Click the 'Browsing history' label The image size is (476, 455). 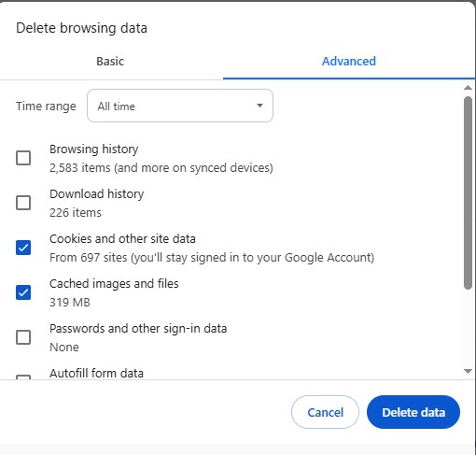94,149
